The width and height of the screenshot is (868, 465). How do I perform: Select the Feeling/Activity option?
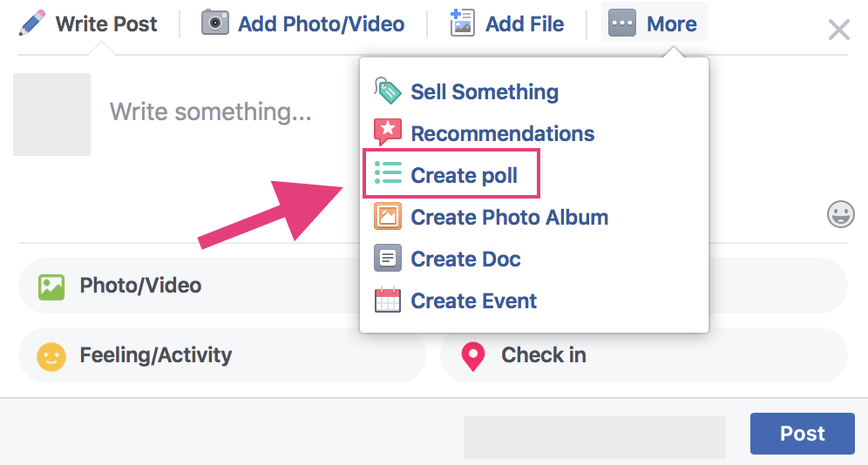tap(222, 355)
